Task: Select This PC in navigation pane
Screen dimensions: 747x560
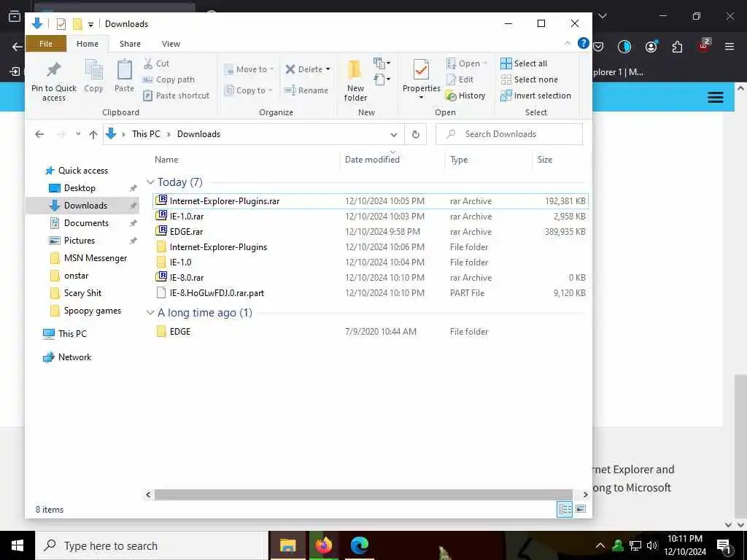Action: point(72,334)
